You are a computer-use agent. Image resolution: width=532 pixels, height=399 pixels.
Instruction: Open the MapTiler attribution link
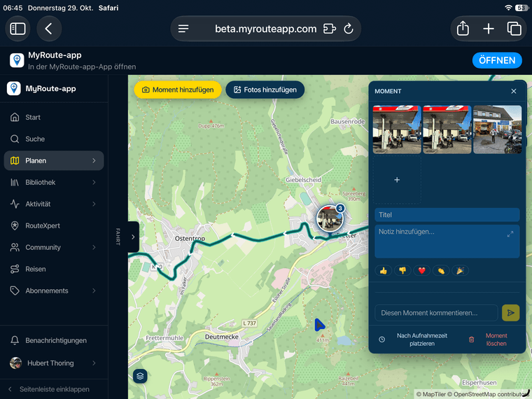click(x=431, y=394)
